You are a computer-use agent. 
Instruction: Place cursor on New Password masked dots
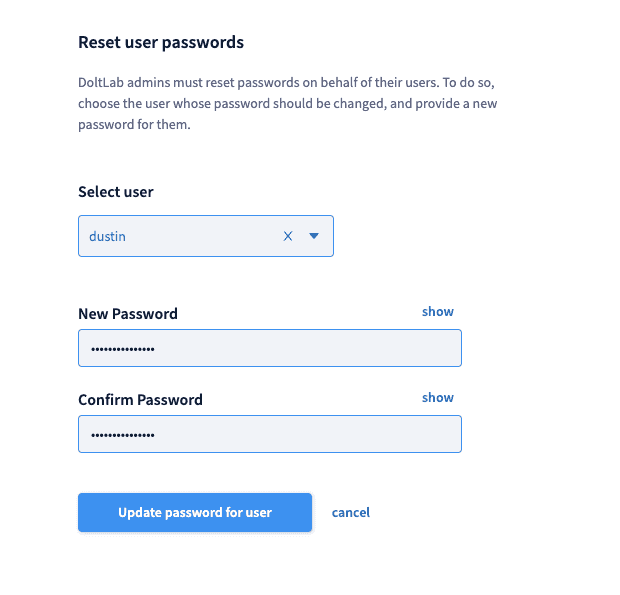[123, 349]
